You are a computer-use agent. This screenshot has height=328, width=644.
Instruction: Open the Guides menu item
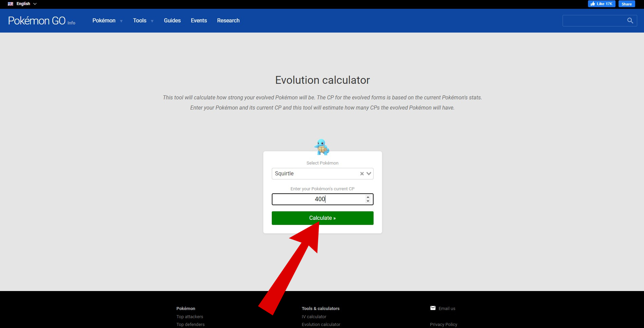coord(172,21)
